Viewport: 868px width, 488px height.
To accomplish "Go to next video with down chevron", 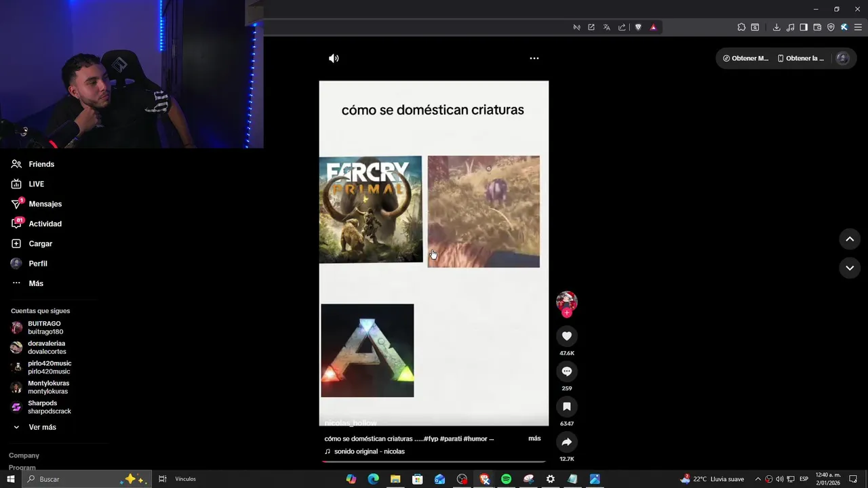I will coord(850,268).
